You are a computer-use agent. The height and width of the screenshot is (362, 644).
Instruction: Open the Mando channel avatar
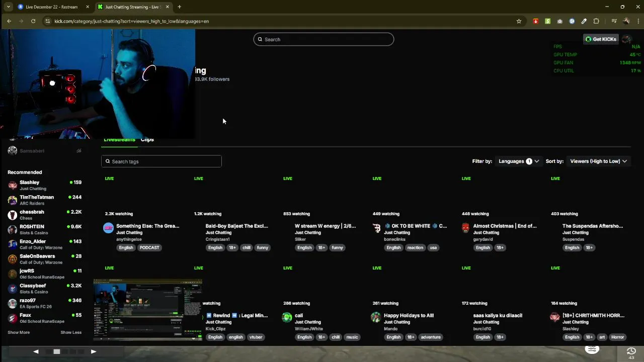(376, 317)
